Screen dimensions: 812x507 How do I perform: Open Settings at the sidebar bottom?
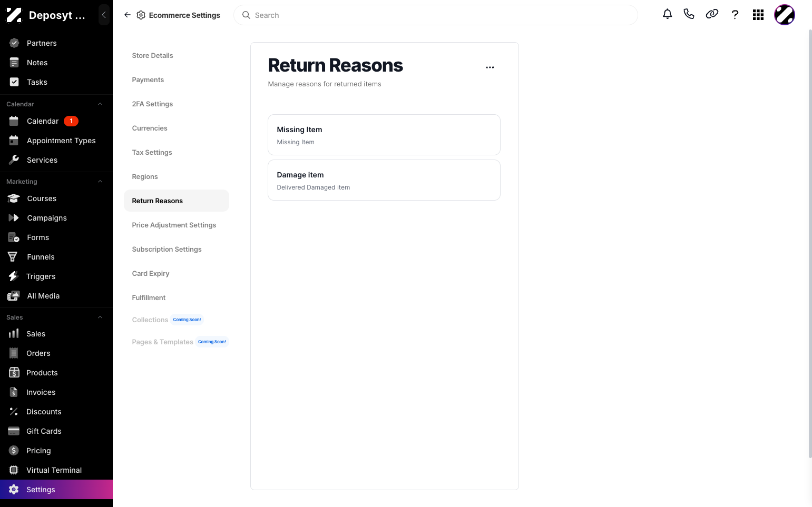tap(56, 490)
